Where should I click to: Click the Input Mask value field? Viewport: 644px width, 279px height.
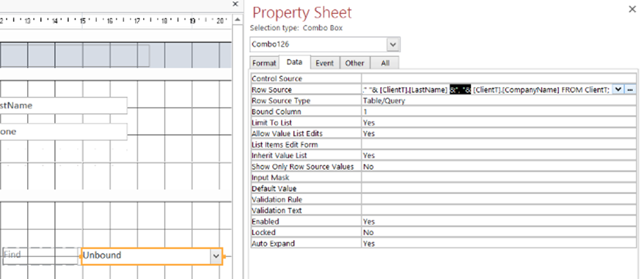pos(499,178)
